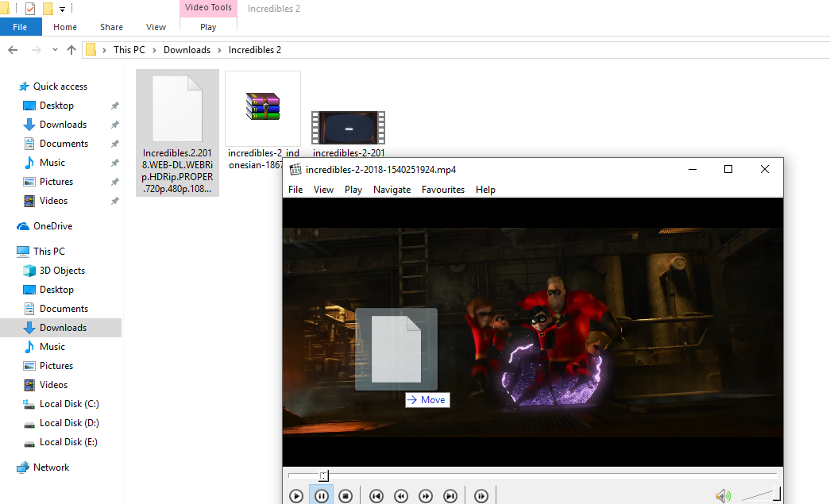Open Pictures under This PC
Viewport: 830px width, 504px height.
pos(56,365)
